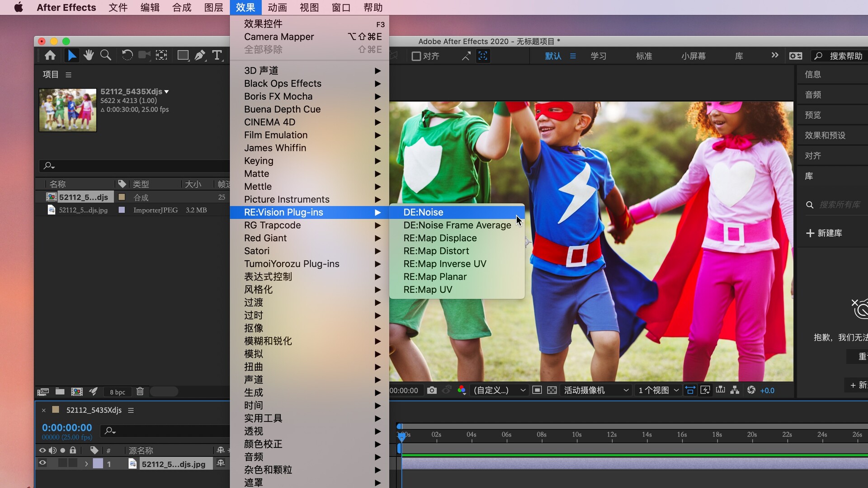
Task: Open RG Trapcode effects submenu
Action: 309,225
